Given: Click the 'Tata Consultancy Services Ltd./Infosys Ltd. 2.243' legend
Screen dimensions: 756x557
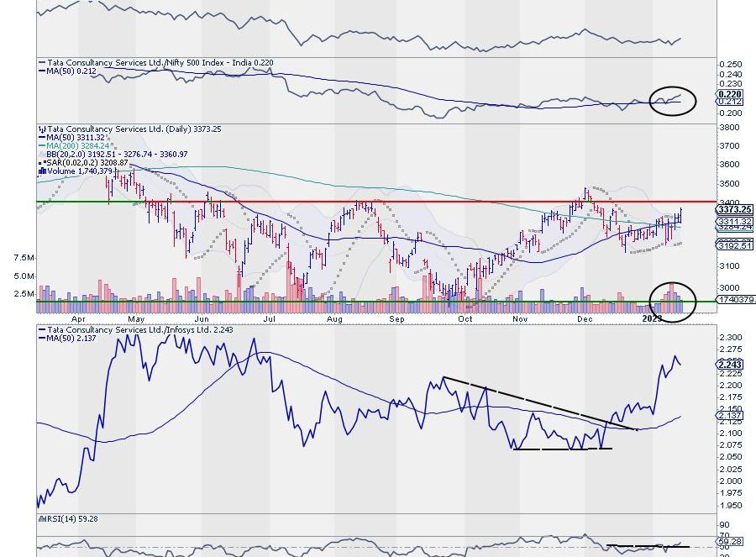Looking at the screenshot, I should coord(135,330).
